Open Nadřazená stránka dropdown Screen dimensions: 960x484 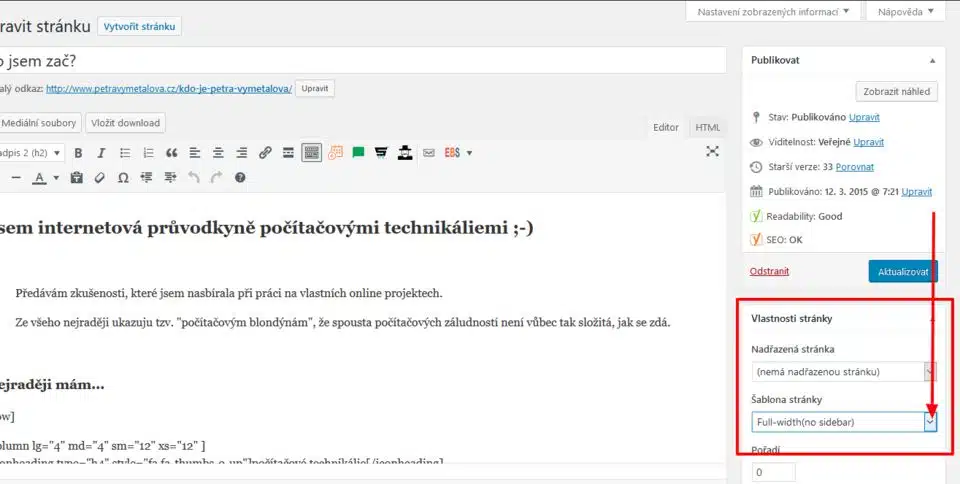pyautogui.click(x=844, y=371)
